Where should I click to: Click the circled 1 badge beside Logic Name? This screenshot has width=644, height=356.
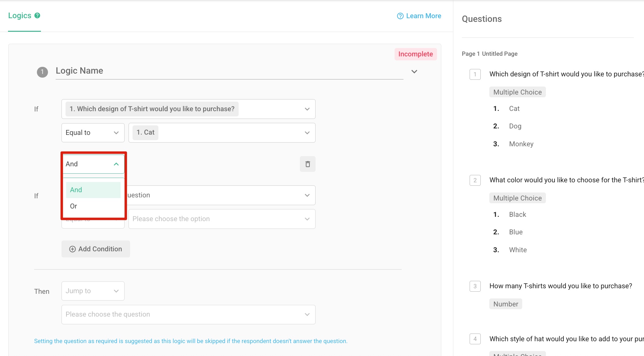tap(42, 71)
